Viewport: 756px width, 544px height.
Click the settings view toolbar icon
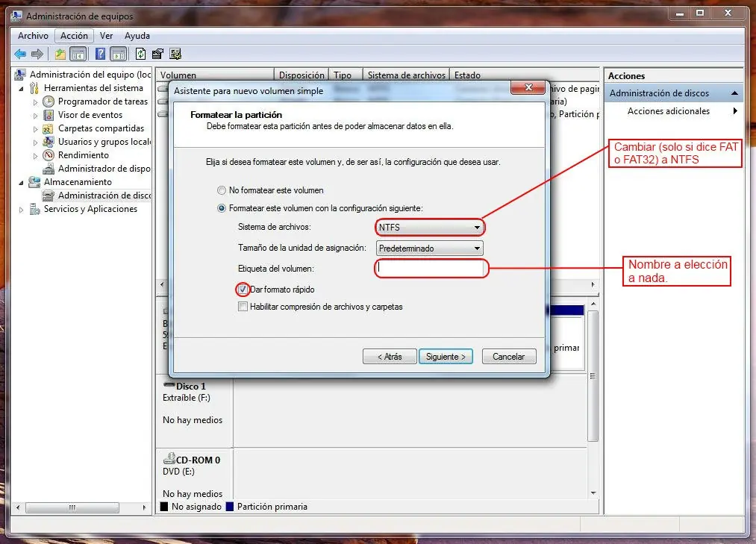click(x=175, y=54)
